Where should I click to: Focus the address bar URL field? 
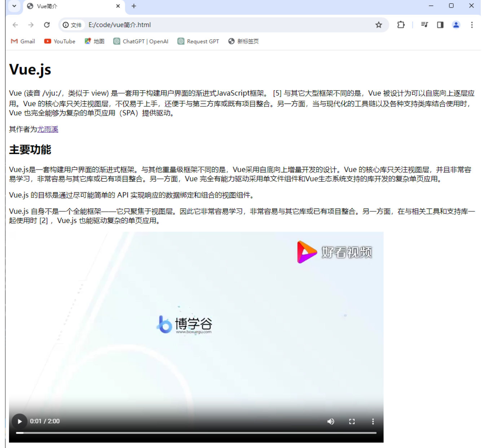224,25
